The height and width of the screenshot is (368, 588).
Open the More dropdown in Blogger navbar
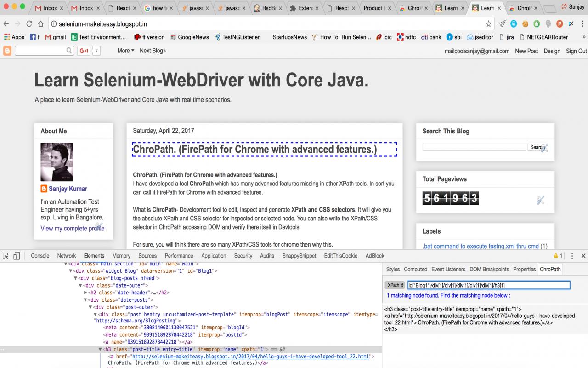click(126, 51)
